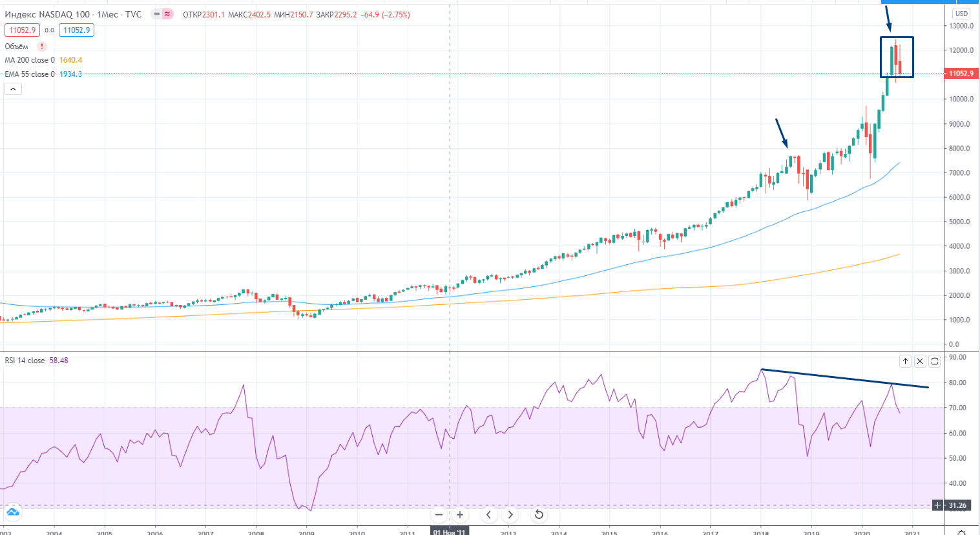This screenshot has height=535, width=980.
Task: Click the RSI 14 close indicator label
Action: tap(25, 361)
